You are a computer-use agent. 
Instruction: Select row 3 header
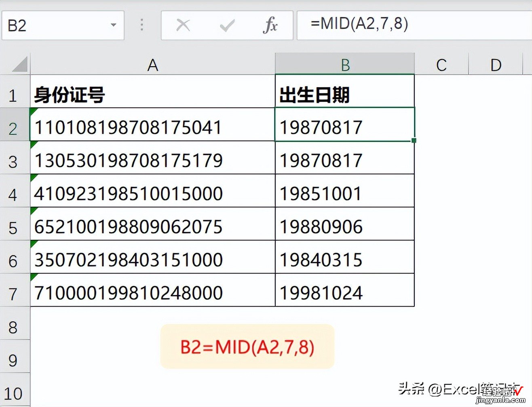(x=15, y=157)
